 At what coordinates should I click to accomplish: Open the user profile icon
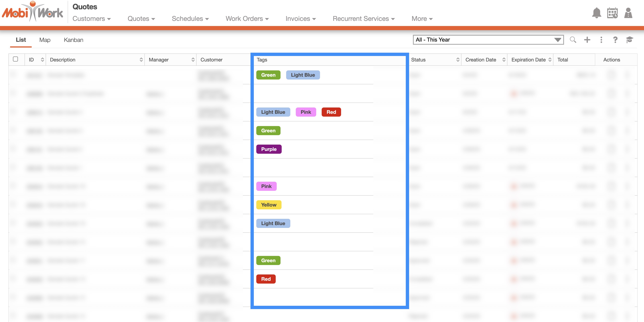point(628,13)
